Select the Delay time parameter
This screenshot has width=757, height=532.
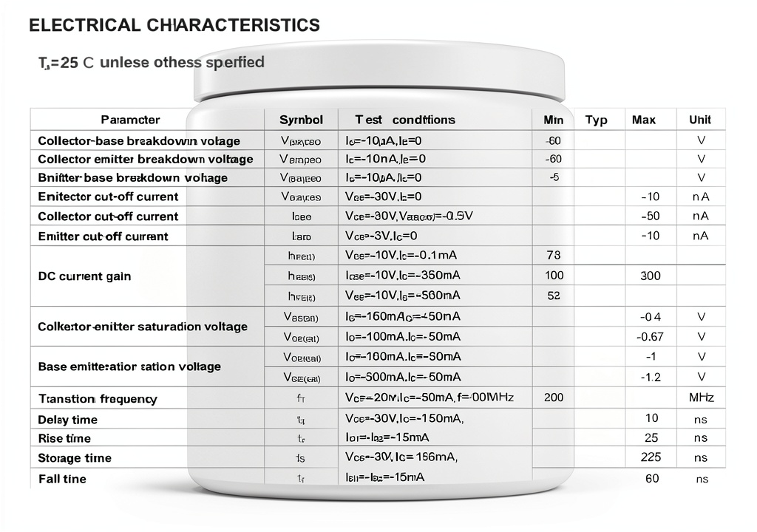(67, 420)
